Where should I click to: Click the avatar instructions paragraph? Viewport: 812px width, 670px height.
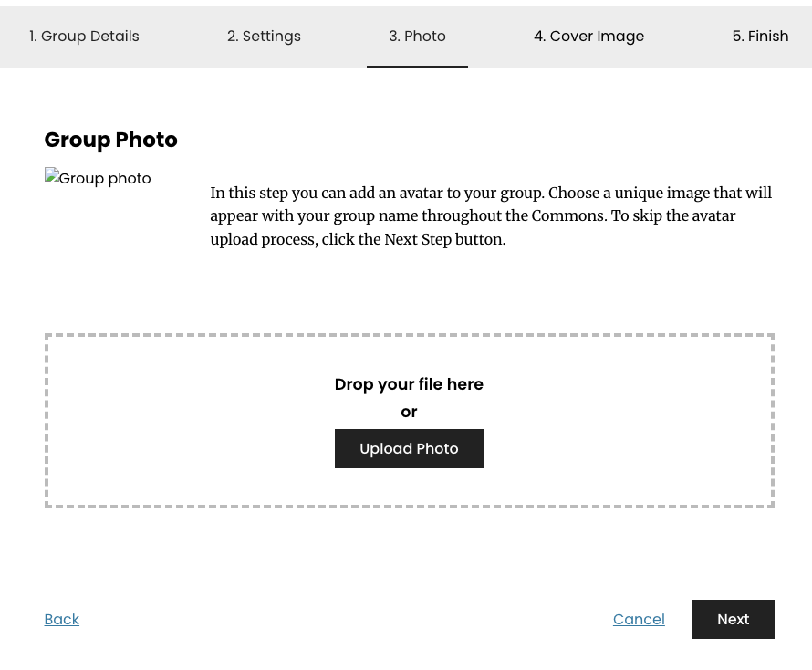click(491, 216)
